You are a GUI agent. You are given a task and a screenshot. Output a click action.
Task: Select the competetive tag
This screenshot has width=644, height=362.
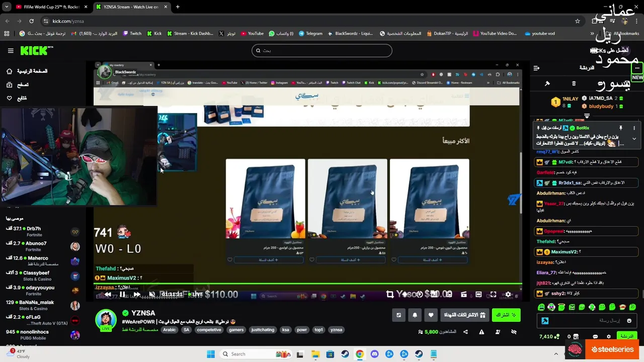pos(209,330)
